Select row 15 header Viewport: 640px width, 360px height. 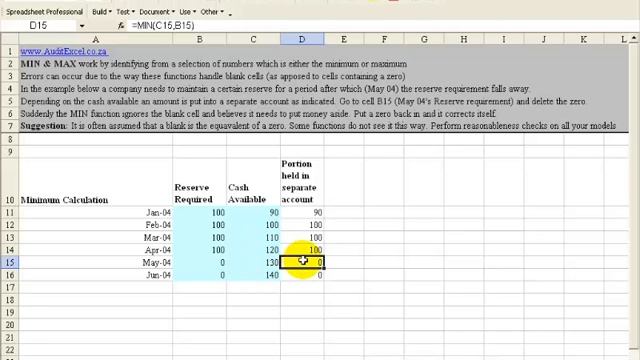click(10, 262)
